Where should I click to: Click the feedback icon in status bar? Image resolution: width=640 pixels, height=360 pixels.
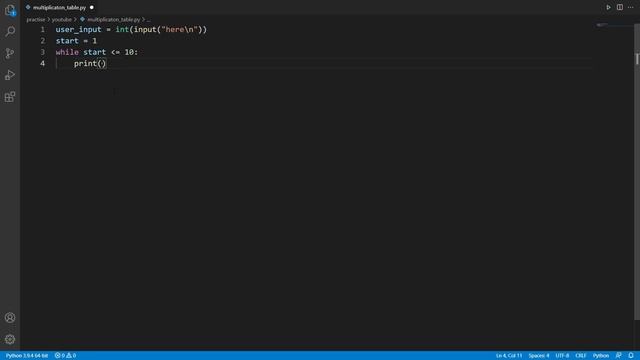619,356
